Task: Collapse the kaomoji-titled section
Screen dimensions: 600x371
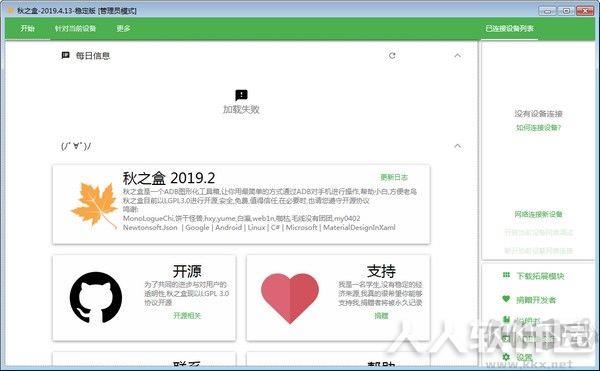Action: [457, 146]
